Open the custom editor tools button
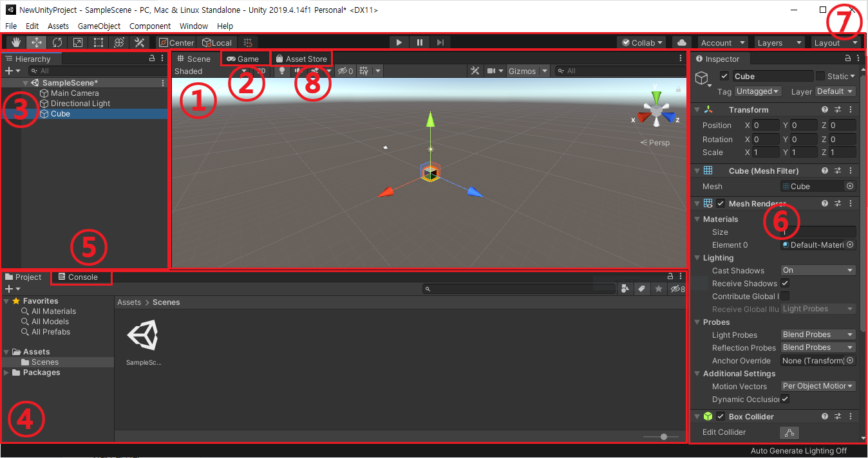This screenshot has height=458, width=868. coord(139,42)
